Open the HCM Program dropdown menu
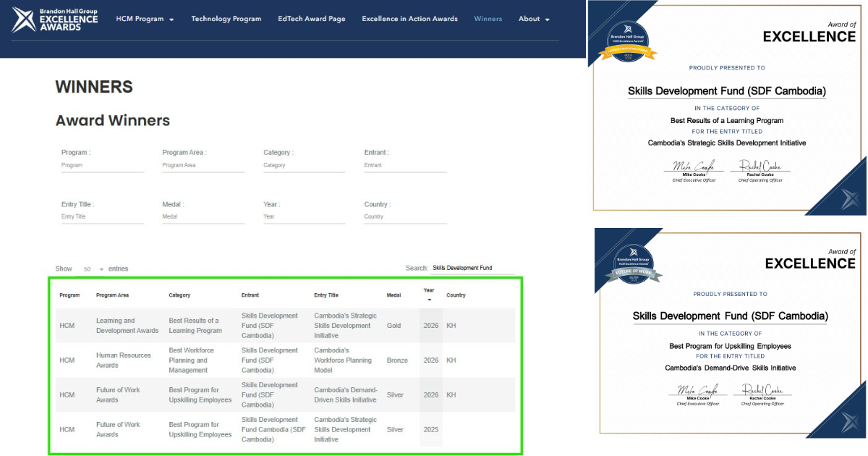 tap(145, 19)
